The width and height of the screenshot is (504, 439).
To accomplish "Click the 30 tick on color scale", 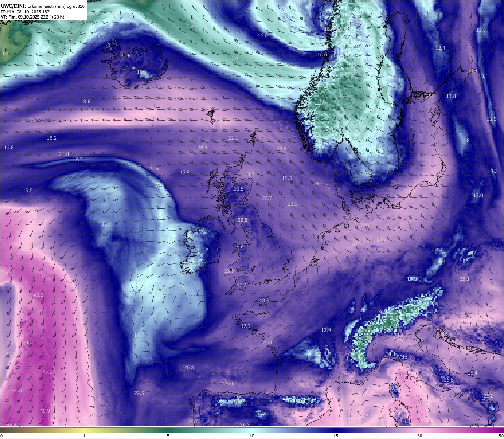I will coord(420,435).
